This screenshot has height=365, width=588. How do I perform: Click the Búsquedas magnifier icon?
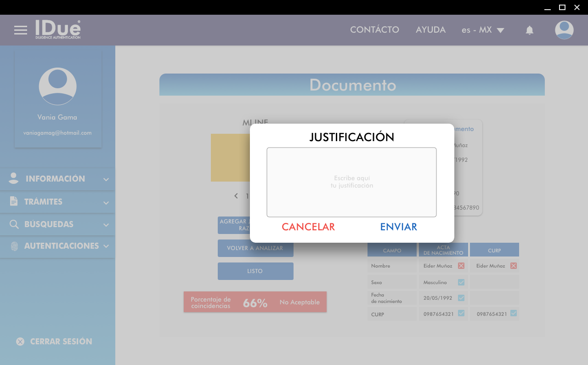click(14, 224)
